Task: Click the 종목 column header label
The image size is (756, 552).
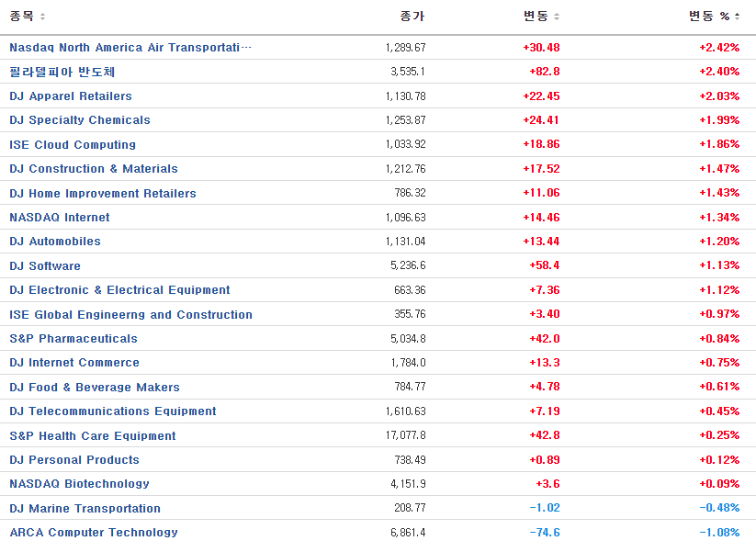Action: pyautogui.click(x=22, y=17)
